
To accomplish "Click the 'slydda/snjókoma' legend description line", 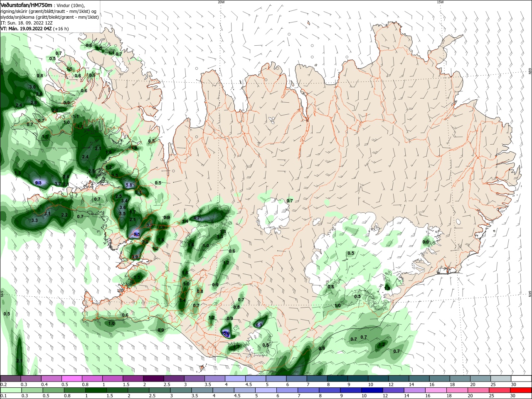I will click(x=50, y=17).
